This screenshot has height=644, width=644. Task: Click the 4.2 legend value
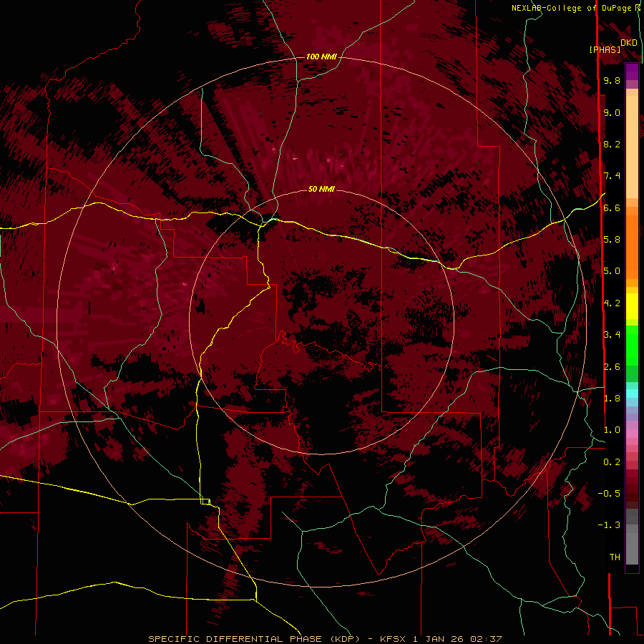coord(612,303)
